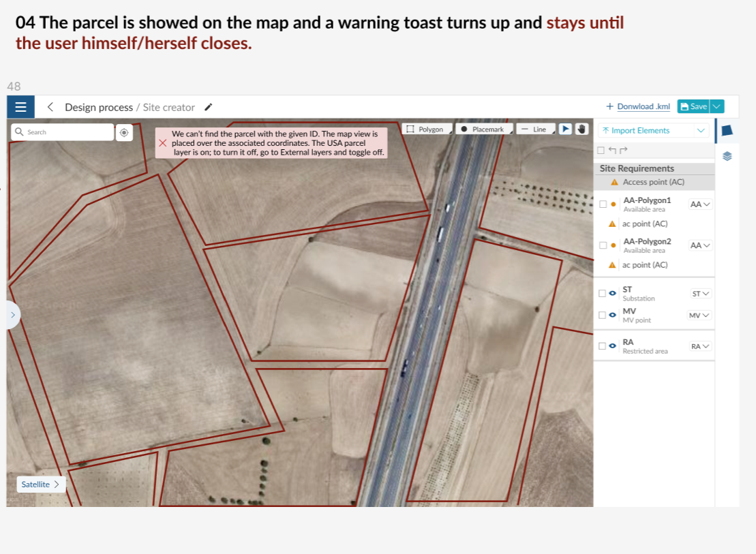This screenshot has height=554, width=756.
Task: Activate the hand pan tool
Action: pos(582,129)
